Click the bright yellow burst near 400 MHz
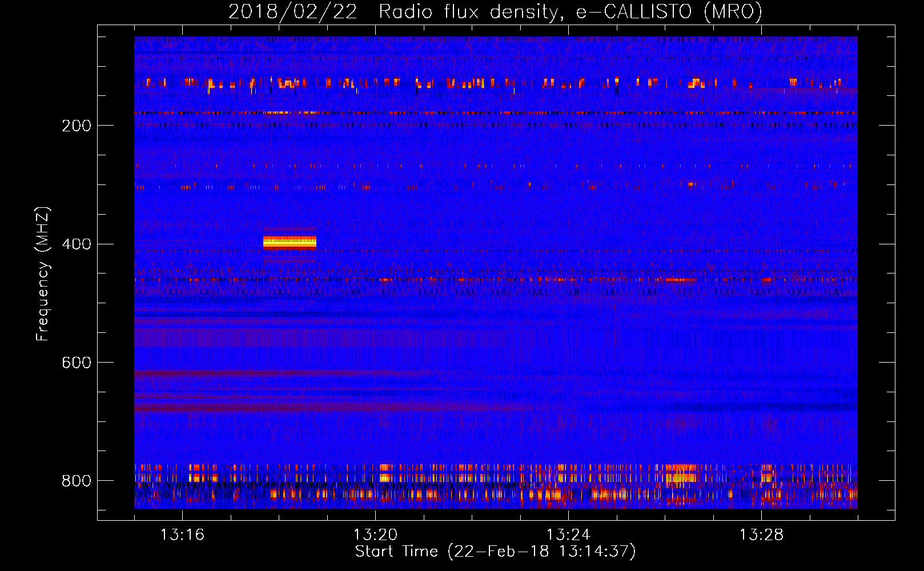The width and height of the screenshot is (924, 571). (290, 243)
